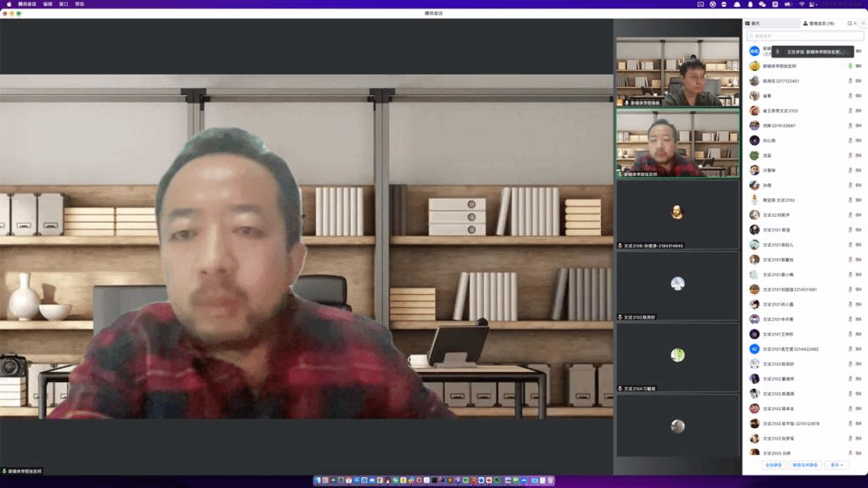Click the avatar of 文试2101袁艺萱 2214422492
Image resolution: width=868 pixels, height=488 pixels.
[754, 349]
